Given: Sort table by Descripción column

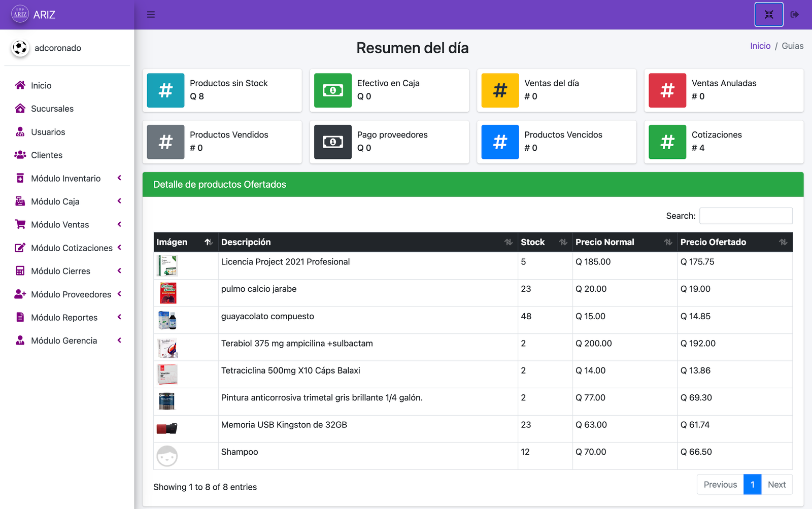Looking at the screenshot, I should [x=368, y=242].
